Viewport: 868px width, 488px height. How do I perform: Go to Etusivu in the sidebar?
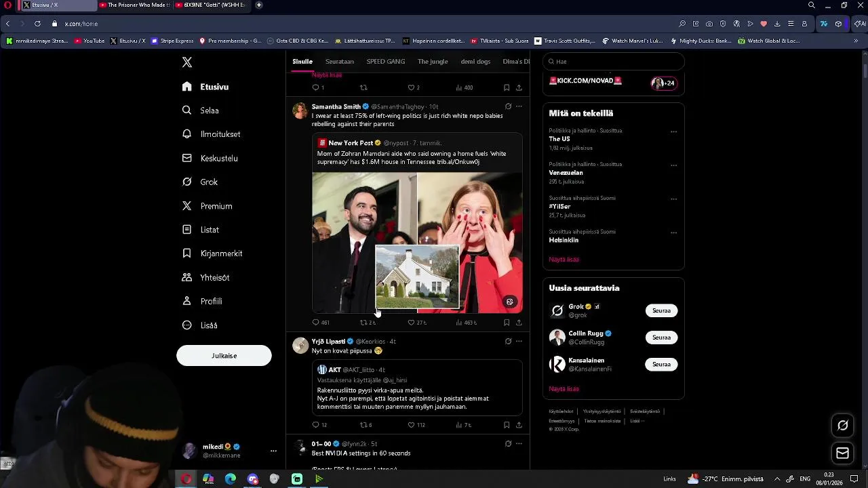(x=206, y=87)
